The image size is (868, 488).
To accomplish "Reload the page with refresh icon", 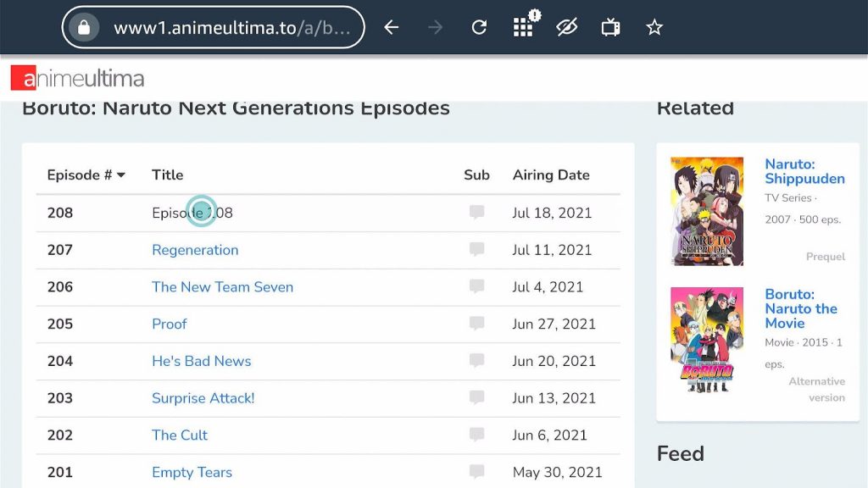I will click(x=480, y=27).
